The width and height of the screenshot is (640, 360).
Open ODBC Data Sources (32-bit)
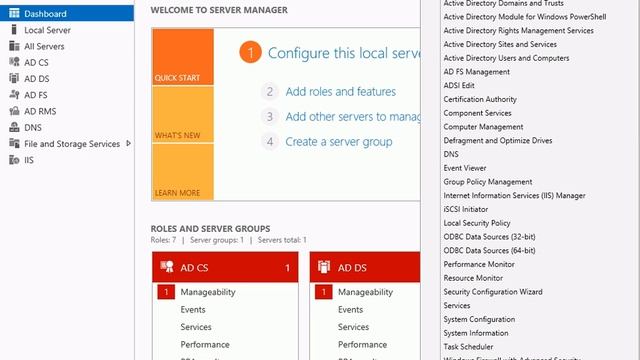pos(489,237)
